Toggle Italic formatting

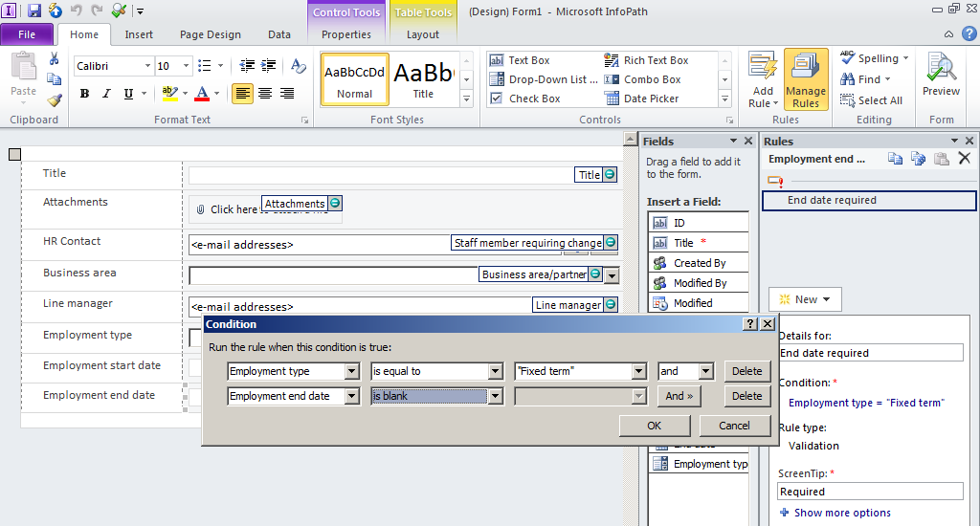click(106, 94)
